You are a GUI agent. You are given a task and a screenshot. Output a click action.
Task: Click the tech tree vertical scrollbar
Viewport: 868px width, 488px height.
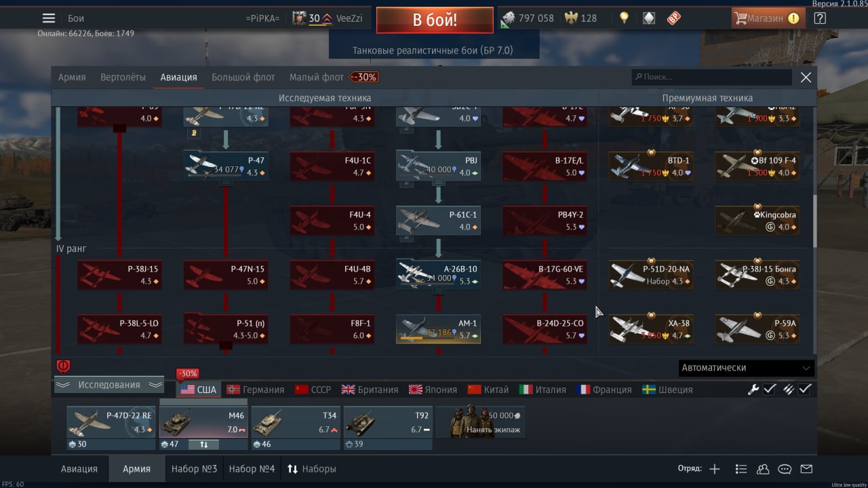[x=815, y=222]
